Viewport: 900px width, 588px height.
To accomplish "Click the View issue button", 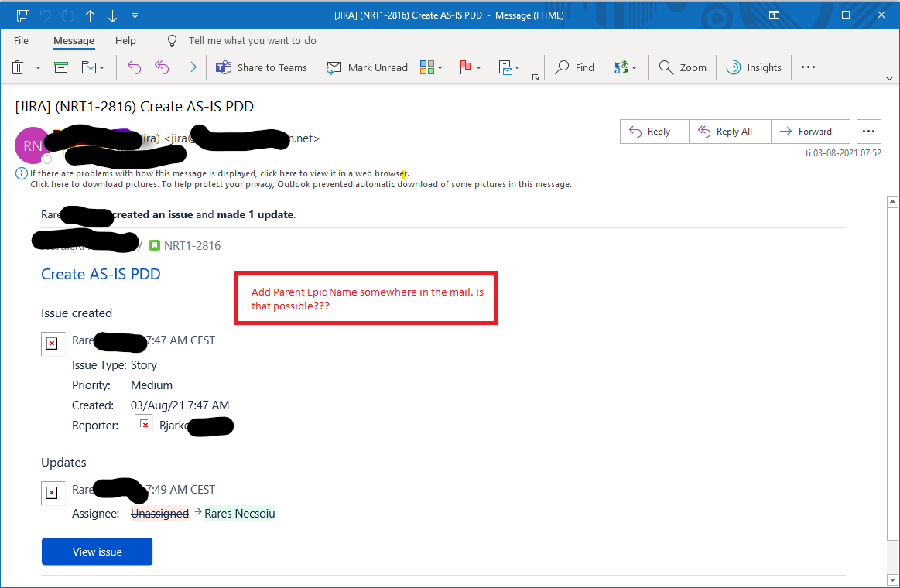I will (x=97, y=552).
